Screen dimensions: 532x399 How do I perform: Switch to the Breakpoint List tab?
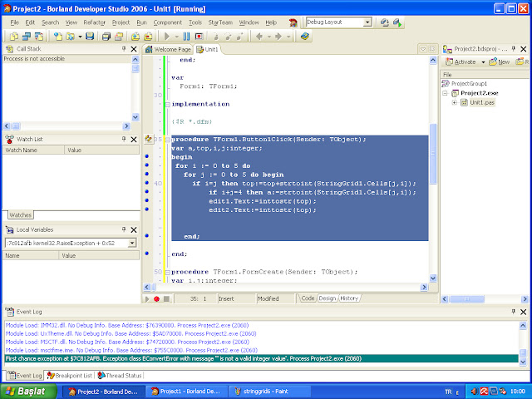coord(70,376)
